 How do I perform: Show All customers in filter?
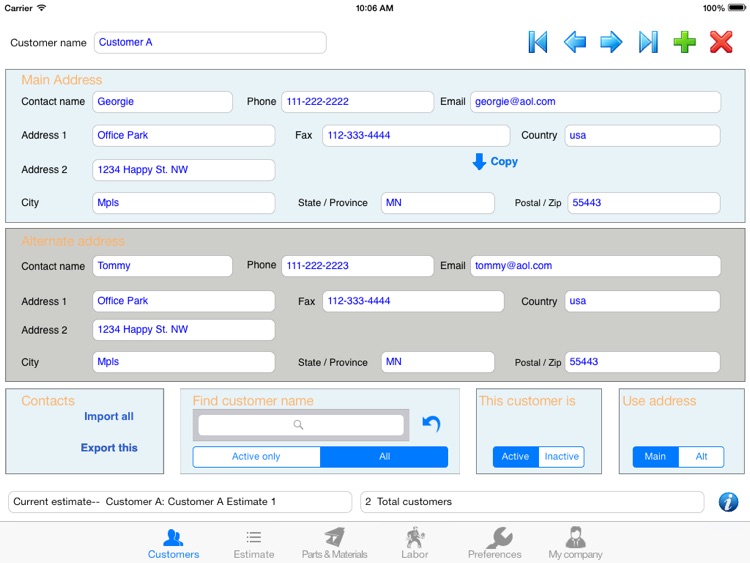pos(384,457)
